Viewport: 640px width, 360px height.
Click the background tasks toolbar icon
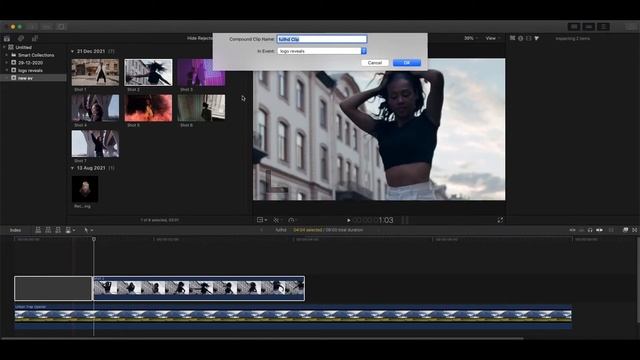click(61, 27)
